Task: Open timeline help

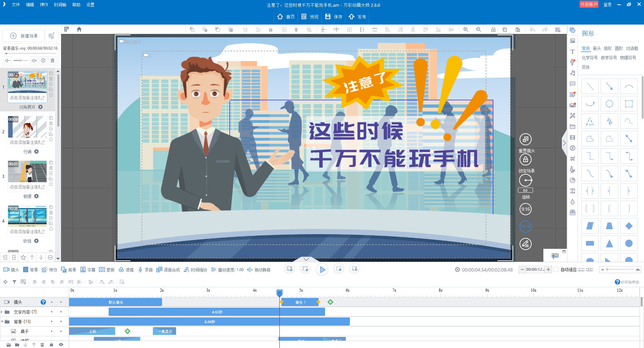Action: point(627,282)
